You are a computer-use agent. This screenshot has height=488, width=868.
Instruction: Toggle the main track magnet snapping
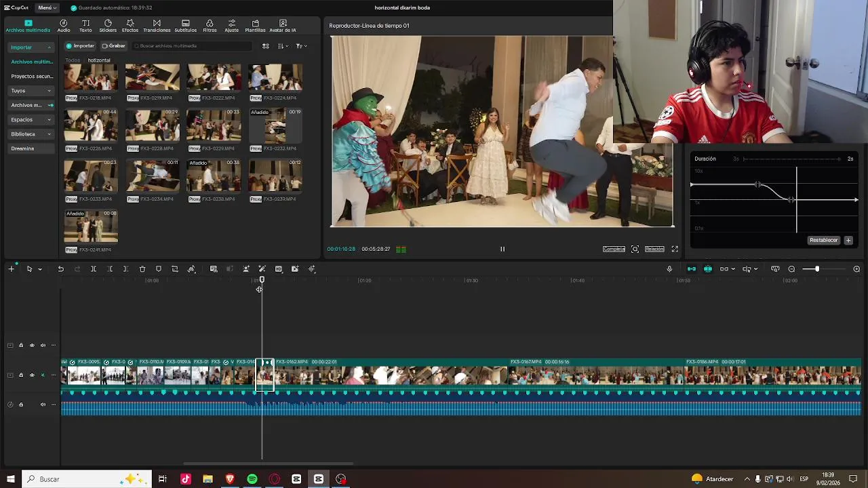(x=692, y=269)
